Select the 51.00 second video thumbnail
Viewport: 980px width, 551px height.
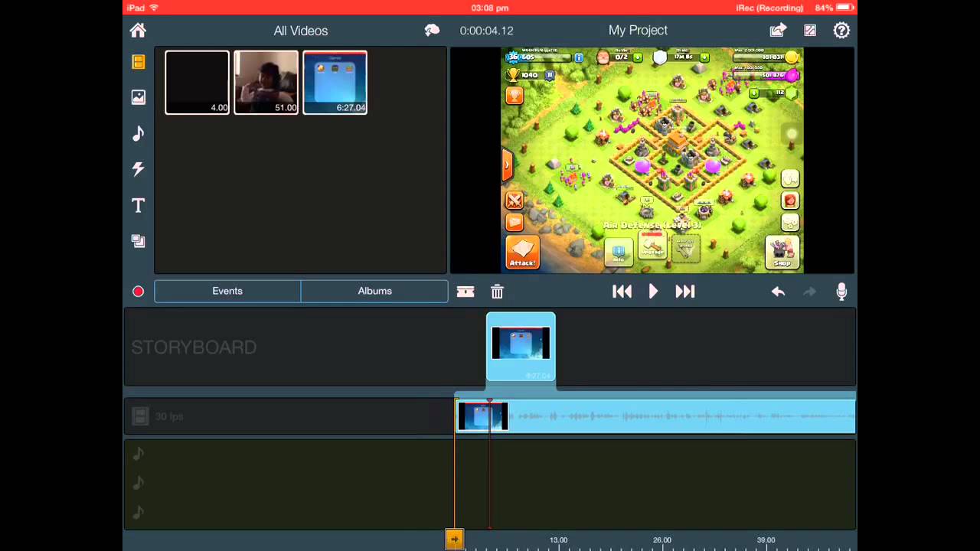266,83
